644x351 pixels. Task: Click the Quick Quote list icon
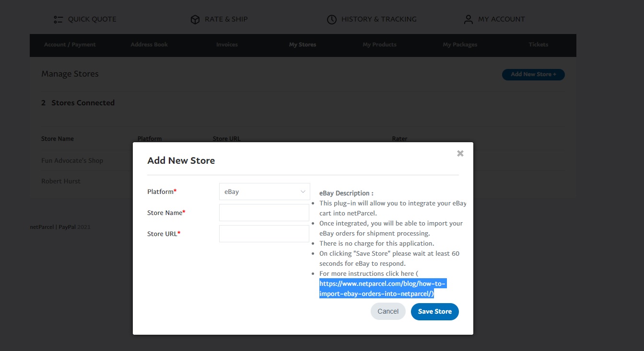(58, 20)
